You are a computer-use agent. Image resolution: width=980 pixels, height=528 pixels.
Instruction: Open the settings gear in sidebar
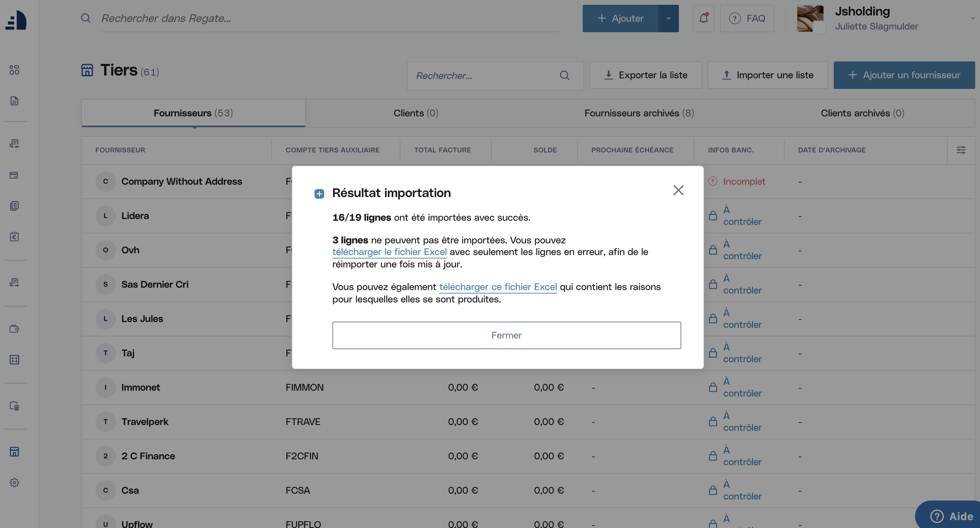[14, 482]
